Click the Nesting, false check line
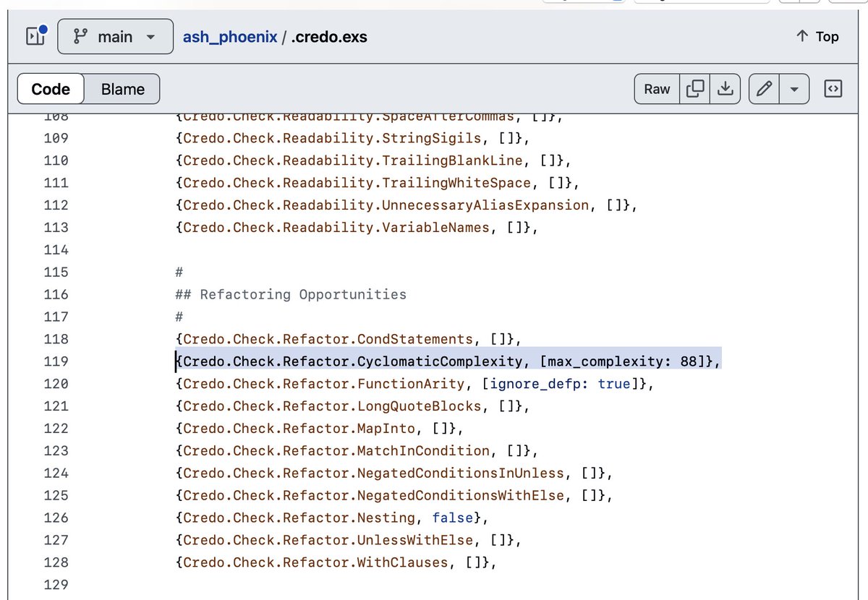This screenshot has height=600, width=868. point(333,517)
